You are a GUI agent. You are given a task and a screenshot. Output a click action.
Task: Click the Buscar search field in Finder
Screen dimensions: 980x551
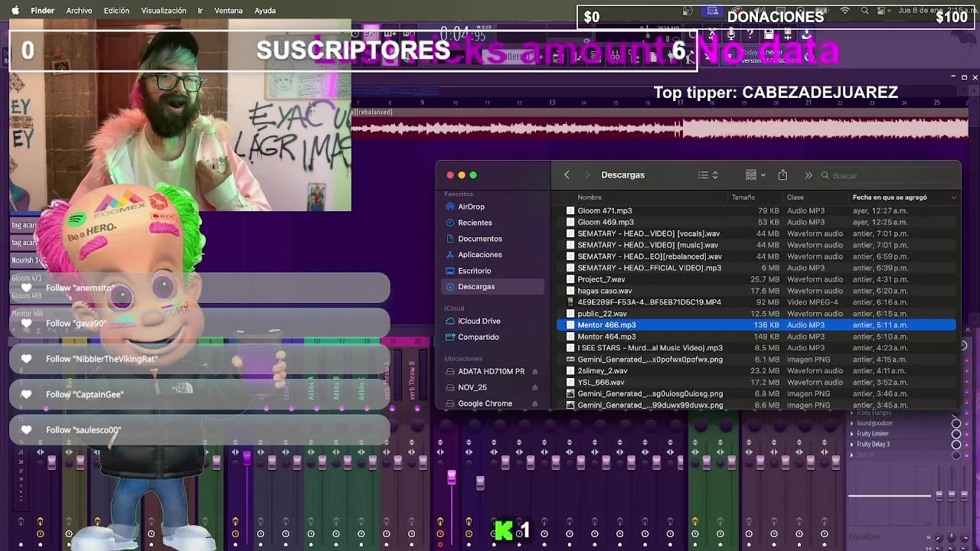click(x=888, y=175)
